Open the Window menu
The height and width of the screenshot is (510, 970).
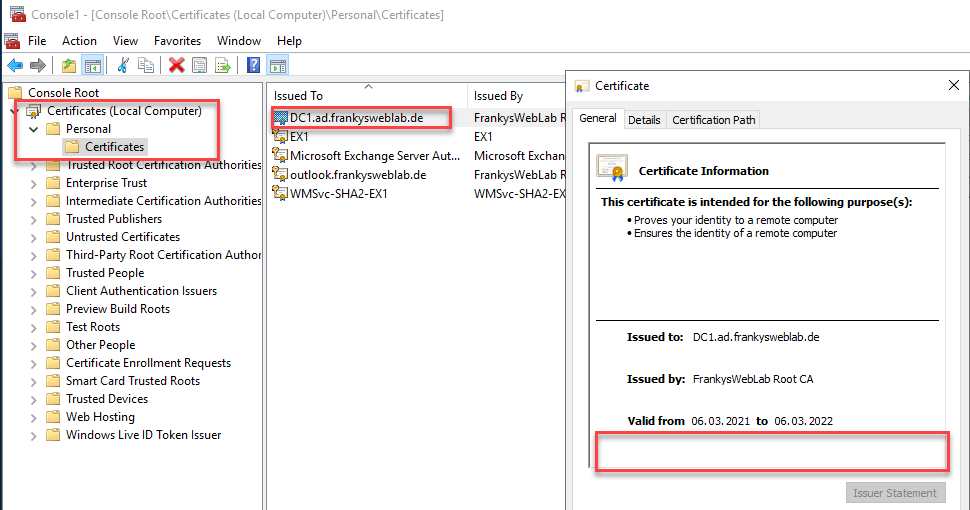point(239,41)
